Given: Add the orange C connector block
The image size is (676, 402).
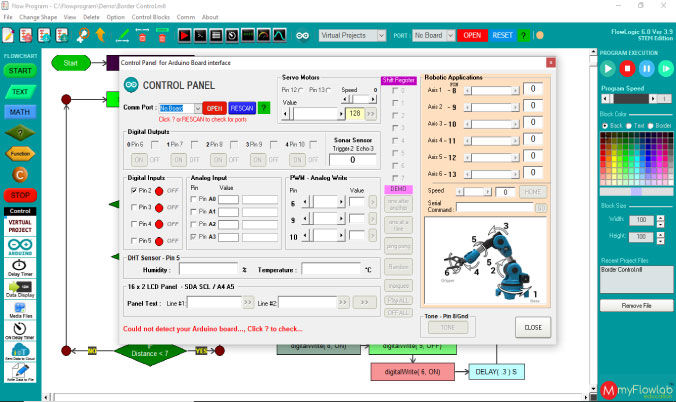Looking at the screenshot, I should pyautogui.click(x=20, y=175).
